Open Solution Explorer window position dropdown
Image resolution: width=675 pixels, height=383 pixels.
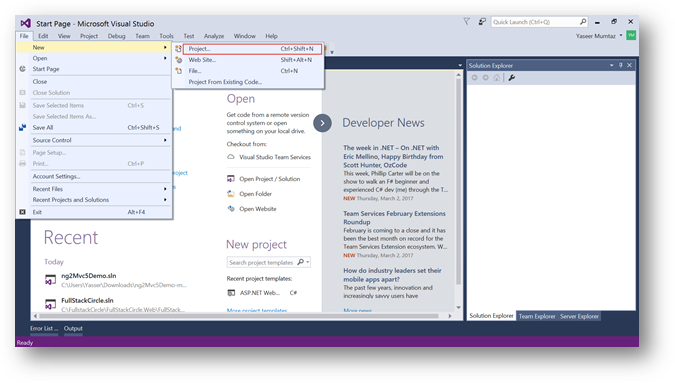point(611,65)
